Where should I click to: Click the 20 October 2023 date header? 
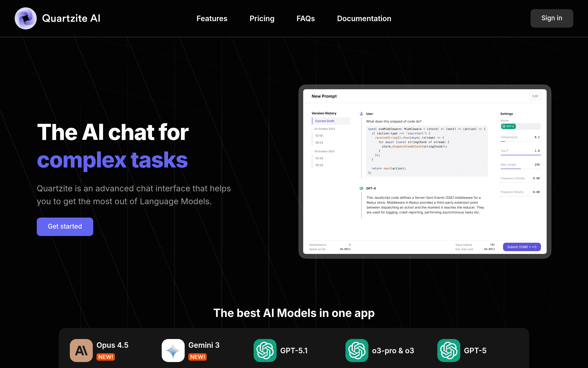(324, 129)
